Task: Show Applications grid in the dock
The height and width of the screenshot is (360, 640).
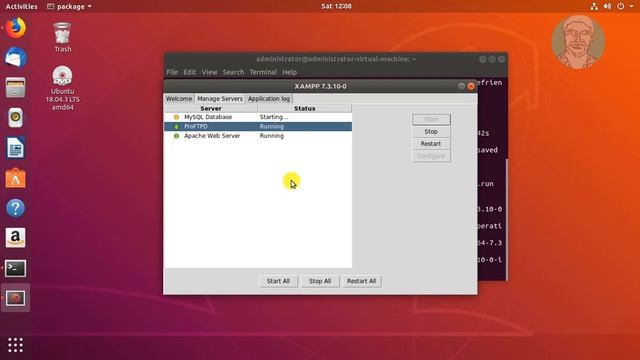Action: (16, 345)
